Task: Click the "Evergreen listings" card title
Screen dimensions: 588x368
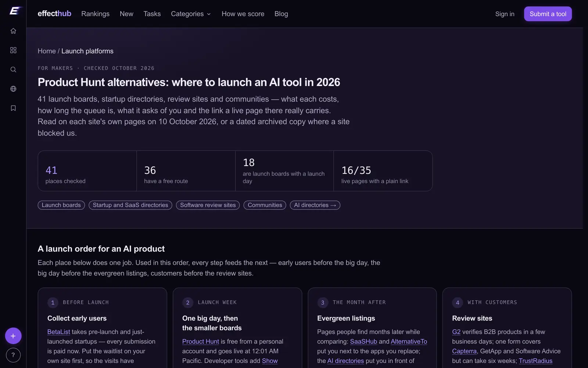Action: coord(346,318)
